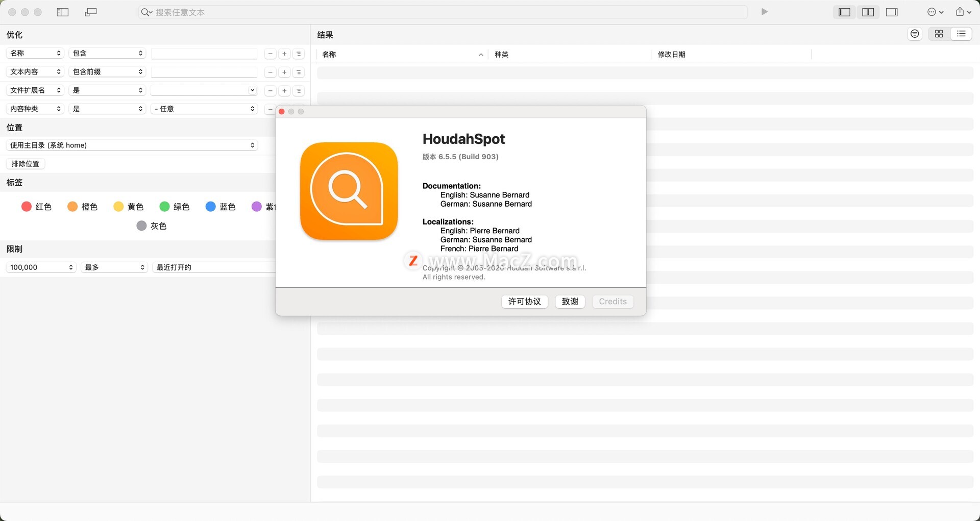Open the ellipsis action menu
Viewport: 980px width, 521px height.
935,12
